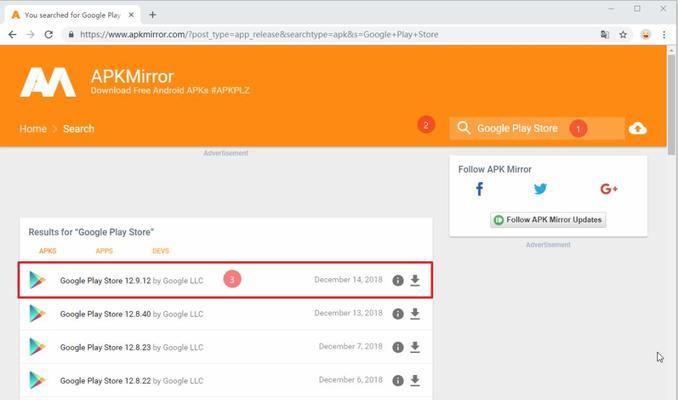The height and width of the screenshot is (400, 678).
Task: Click the 'Download Free Android APKs #APKPLZ' tagline
Action: coord(170,91)
